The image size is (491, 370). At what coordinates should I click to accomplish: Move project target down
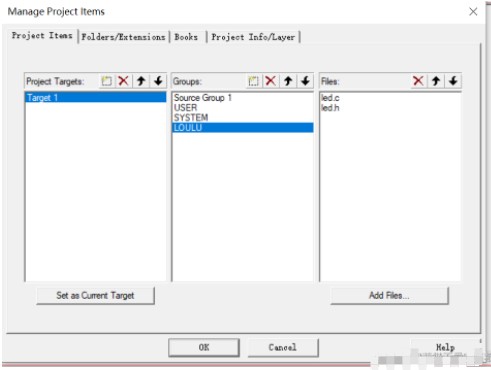[158, 81]
